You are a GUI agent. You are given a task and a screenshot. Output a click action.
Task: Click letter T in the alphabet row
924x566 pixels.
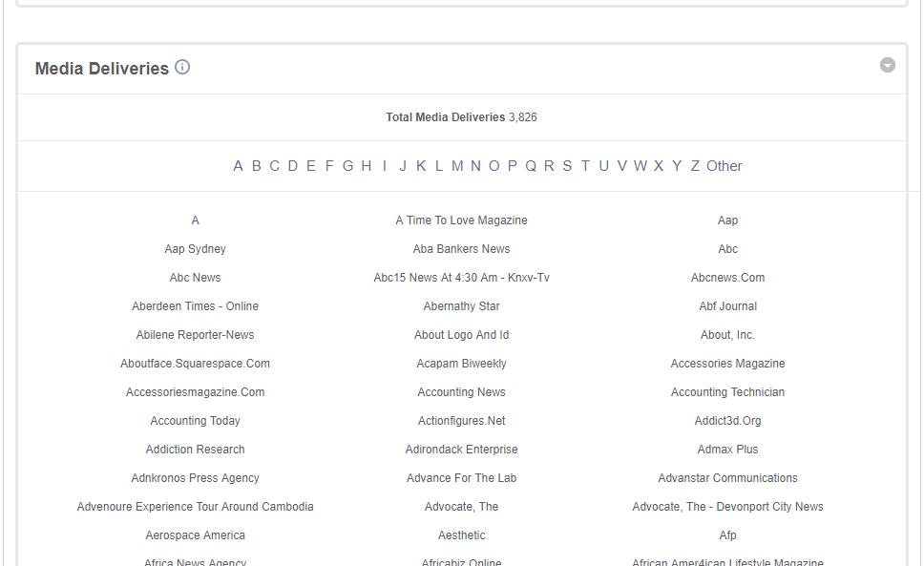coord(586,166)
